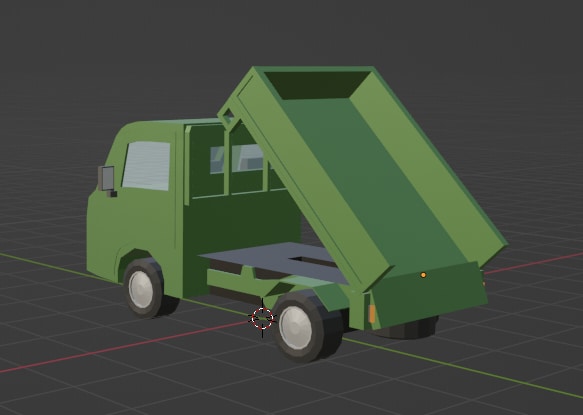The width and height of the screenshot is (583, 415).
Task: Click the 3D cursor crosshair in the viewport
Action: point(262,318)
